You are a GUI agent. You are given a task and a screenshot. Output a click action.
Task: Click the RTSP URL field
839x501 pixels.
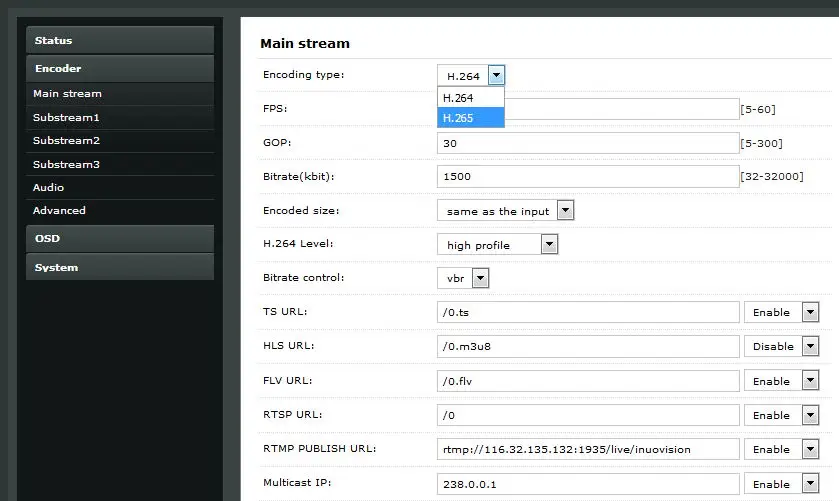588,415
